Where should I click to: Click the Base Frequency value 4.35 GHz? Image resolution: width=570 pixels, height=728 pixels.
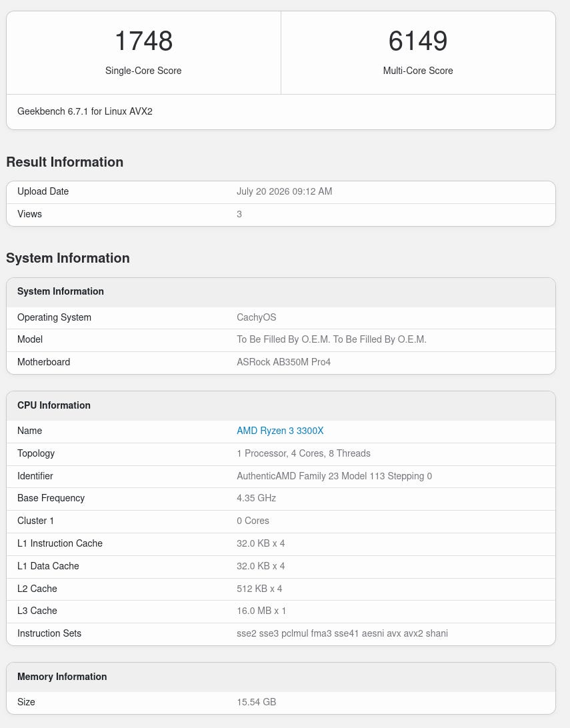tap(256, 498)
